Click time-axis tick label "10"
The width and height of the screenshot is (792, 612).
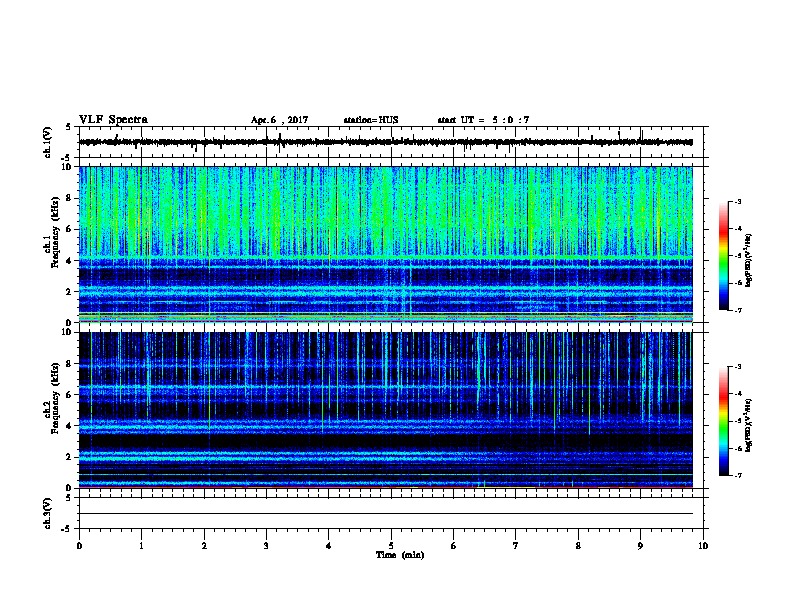tap(703, 546)
